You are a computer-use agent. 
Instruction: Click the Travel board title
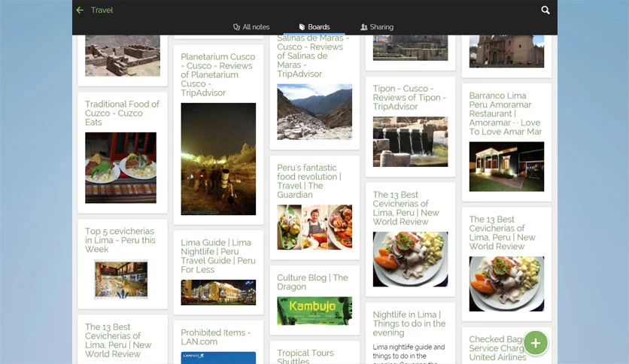(x=102, y=10)
